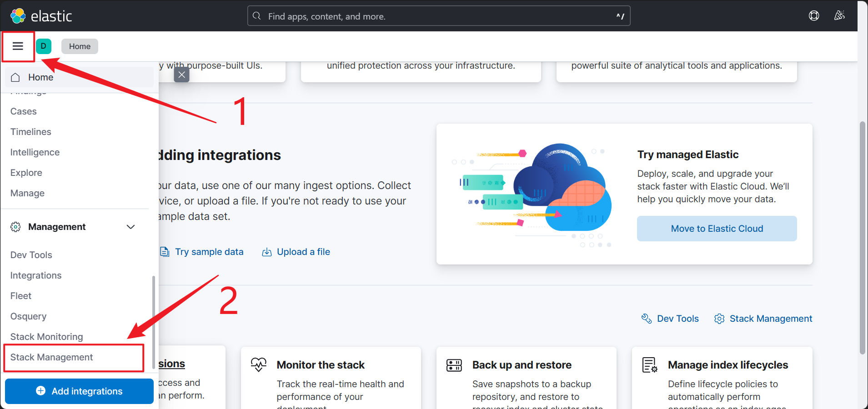This screenshot has height=409, width=868.
Task: Open Stack Monitoring in side navigation
Action: 46,337
